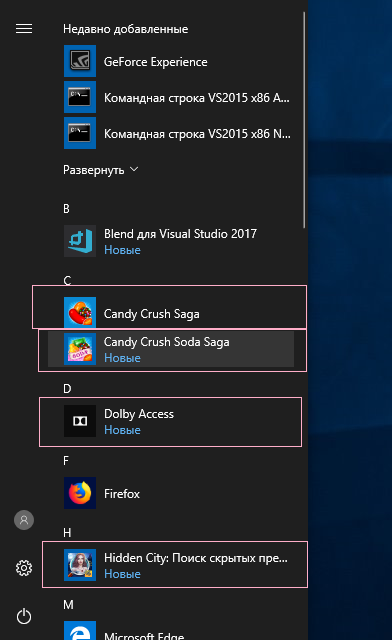
Task: Open Hidden City: Поиск скрытых пре... label
Action: tap(196, 558)
